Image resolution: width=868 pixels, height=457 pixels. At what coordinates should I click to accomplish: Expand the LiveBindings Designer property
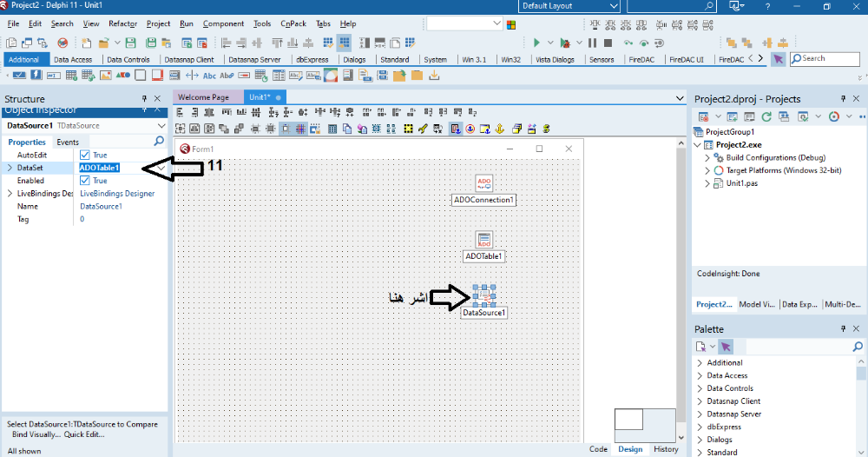[x=10, y=194]
